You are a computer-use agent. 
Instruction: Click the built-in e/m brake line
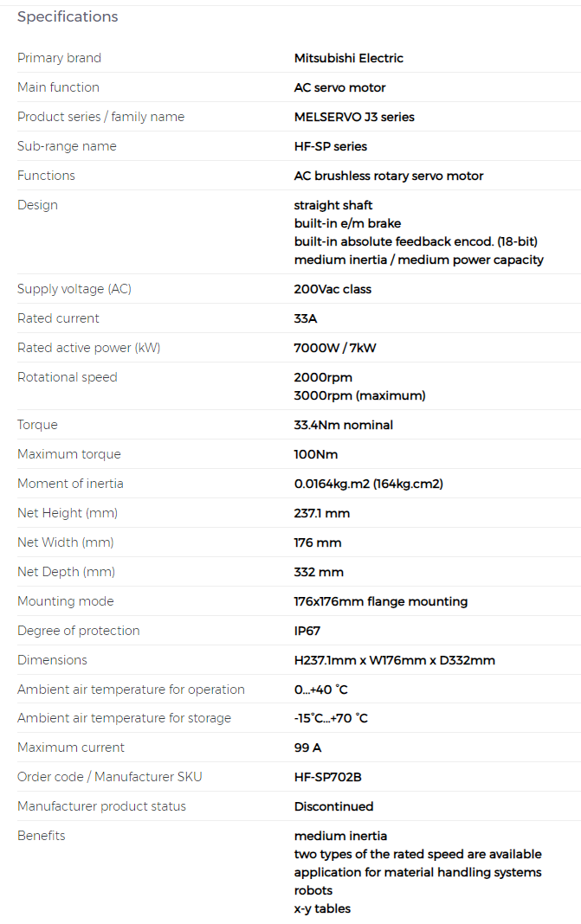click(x=347, y=223)
